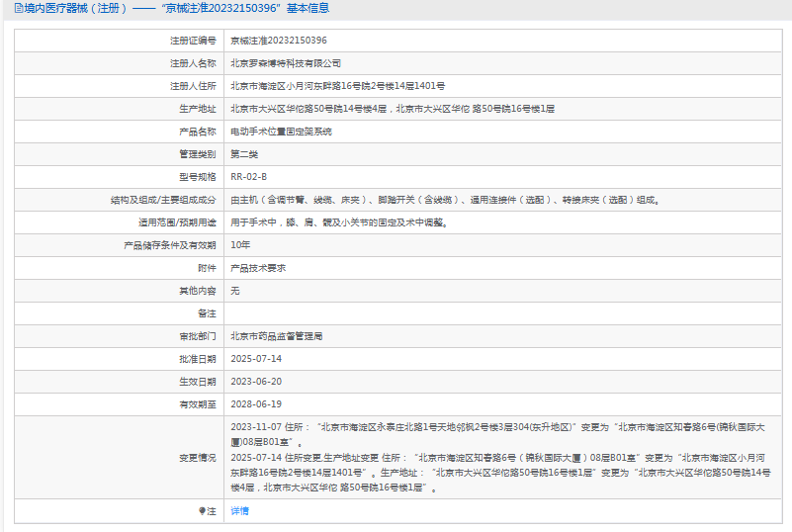Open the 详情 details link
792x532 pixels.
tap(239, 511)
